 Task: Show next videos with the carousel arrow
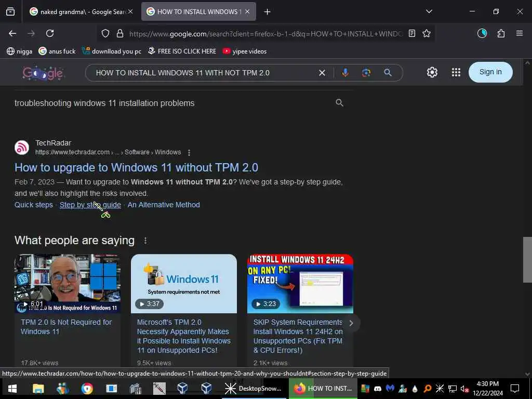click(351, 323)
